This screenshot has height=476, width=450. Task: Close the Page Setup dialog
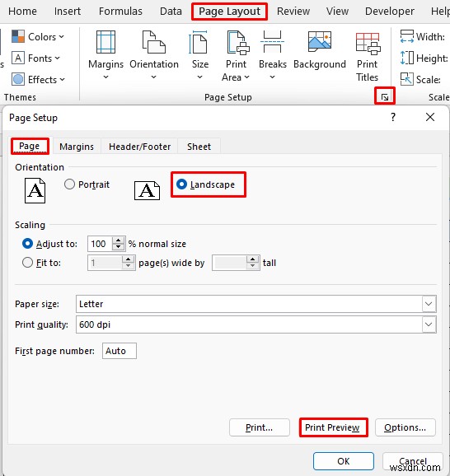click(430, 117)
